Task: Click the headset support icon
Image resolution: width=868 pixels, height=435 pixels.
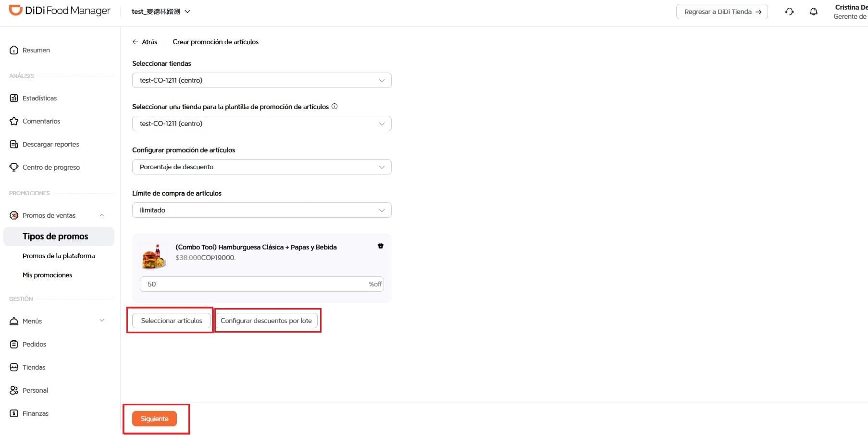Action: pyautogui.click(x=789, y=12)
